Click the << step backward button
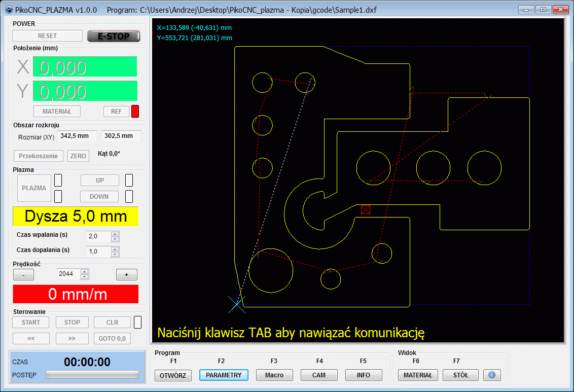574x392 pixels. (31, 339)
